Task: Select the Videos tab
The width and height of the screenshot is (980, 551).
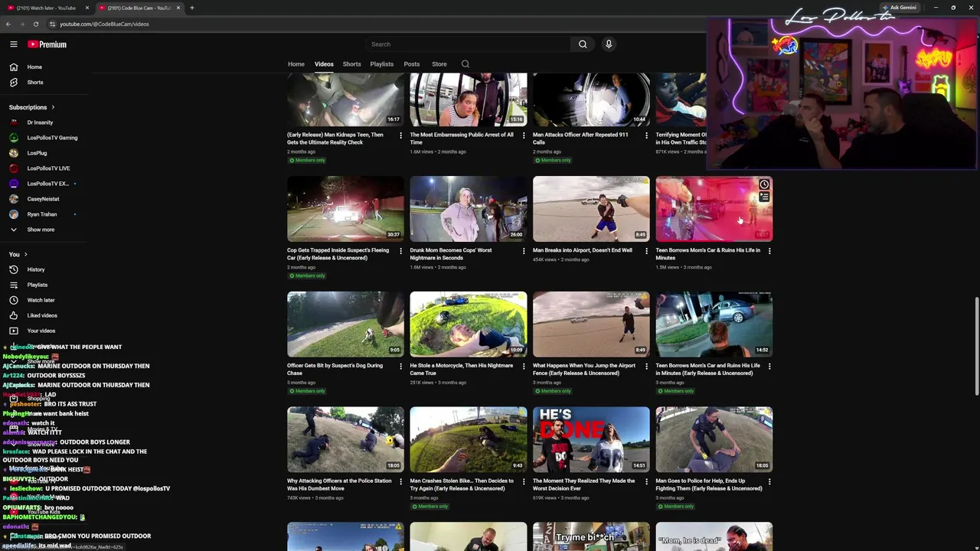Action: click(324, 64)
